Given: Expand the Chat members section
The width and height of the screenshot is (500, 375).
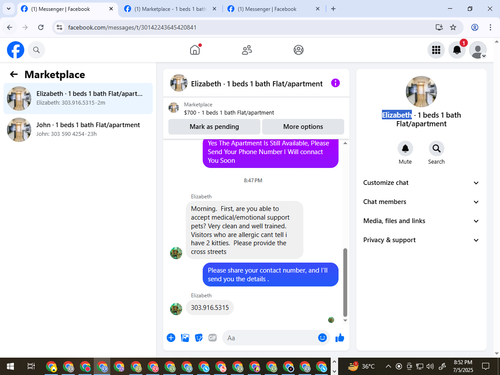Looking at the screenshot, I should pyautogui.click(x=421, y=202).
